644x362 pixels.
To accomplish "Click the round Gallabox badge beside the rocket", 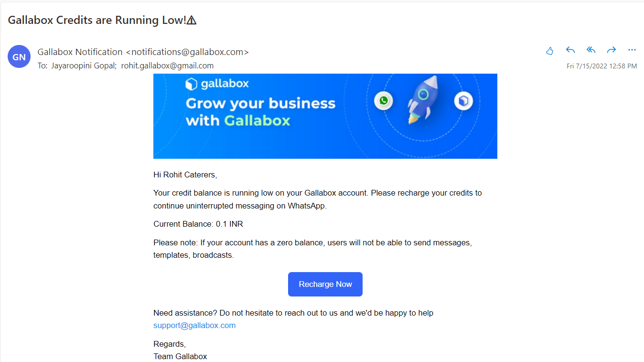I will [x=463, y=100].
